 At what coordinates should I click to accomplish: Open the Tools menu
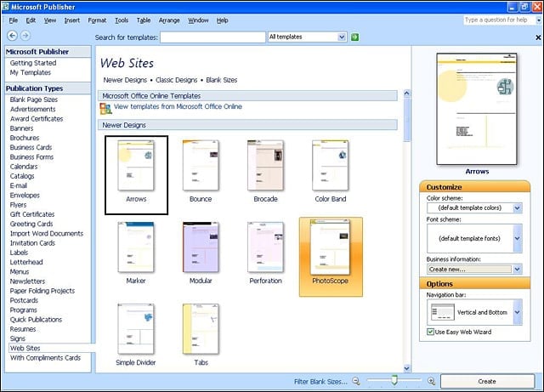tap(122, 20)
